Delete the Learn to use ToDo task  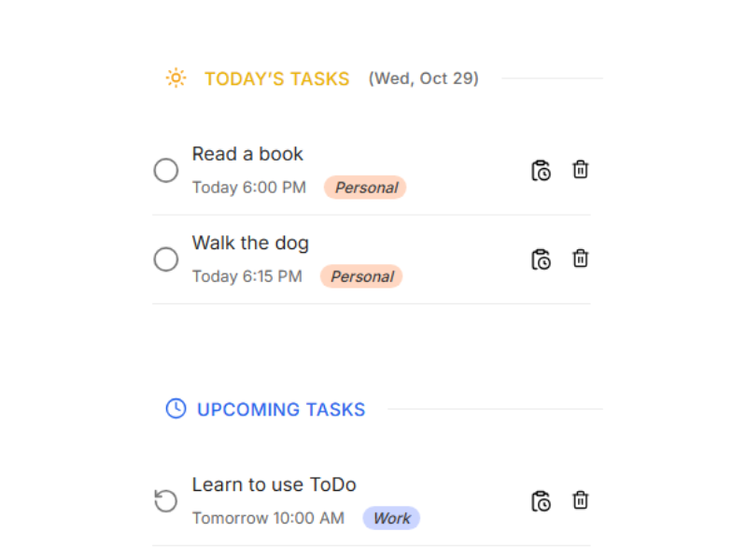point(581,500)
